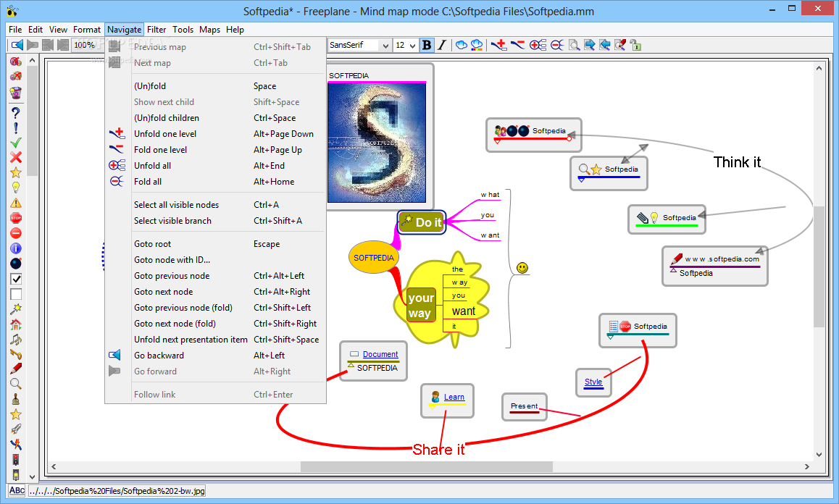
Task: Click the black bomb icon in sidebar
Action: 16,264
